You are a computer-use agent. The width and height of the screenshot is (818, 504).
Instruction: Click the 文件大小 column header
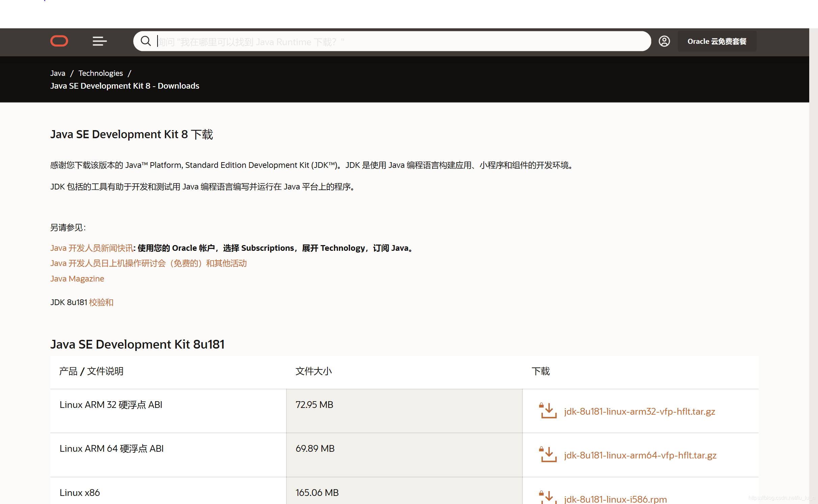[x=314, y=371]
